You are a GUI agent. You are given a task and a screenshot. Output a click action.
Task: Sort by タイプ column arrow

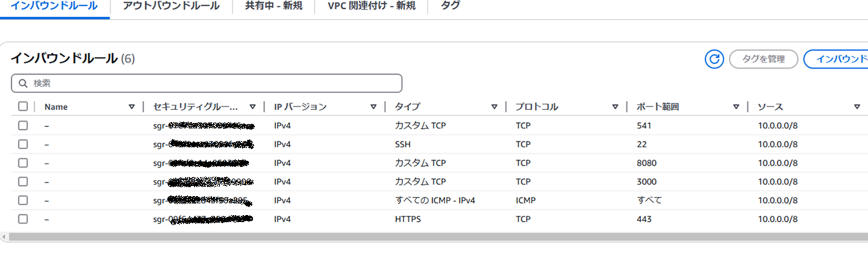[494, 107]
